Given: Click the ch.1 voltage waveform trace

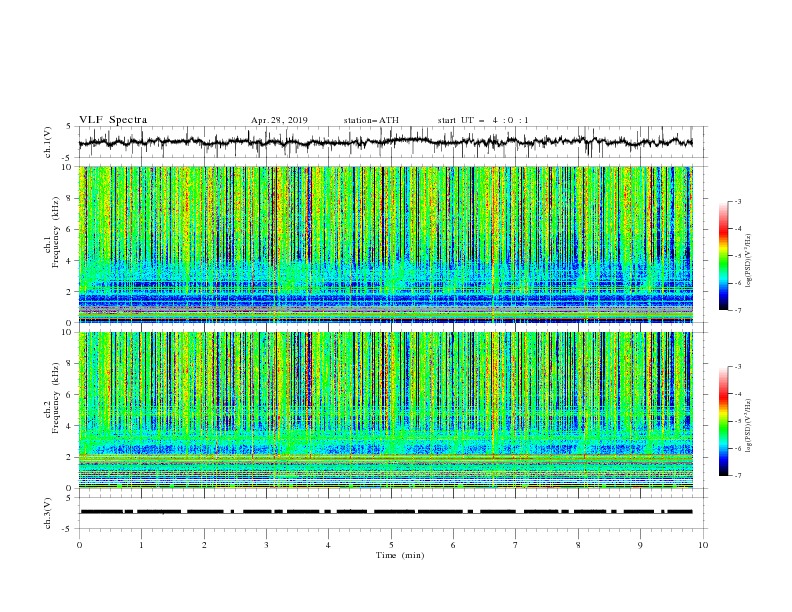Looking at the screenshot, I should (x=385, y=142).
